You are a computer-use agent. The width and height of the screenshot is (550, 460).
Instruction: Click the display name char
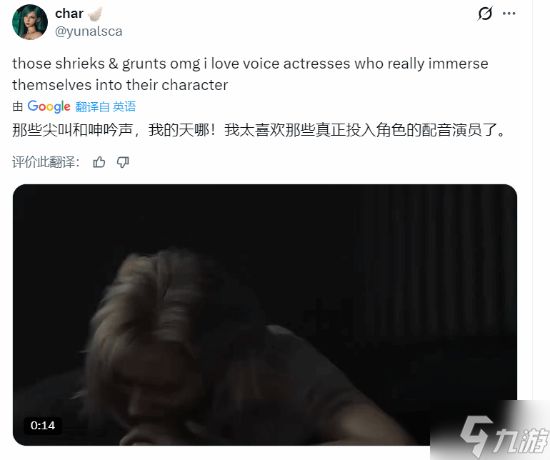pos(69,14)
